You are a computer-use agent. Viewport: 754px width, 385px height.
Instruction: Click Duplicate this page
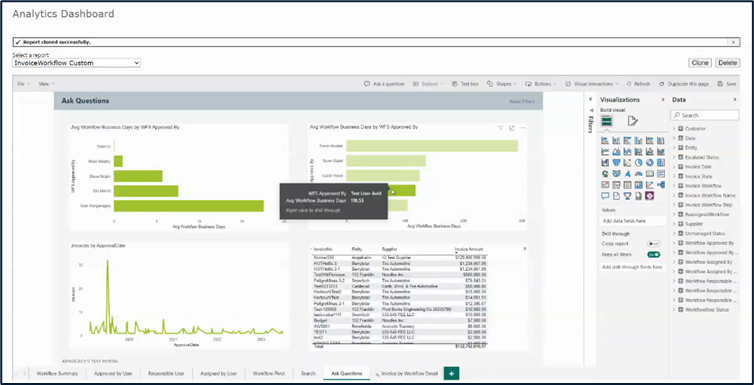[x=684, y=84]
